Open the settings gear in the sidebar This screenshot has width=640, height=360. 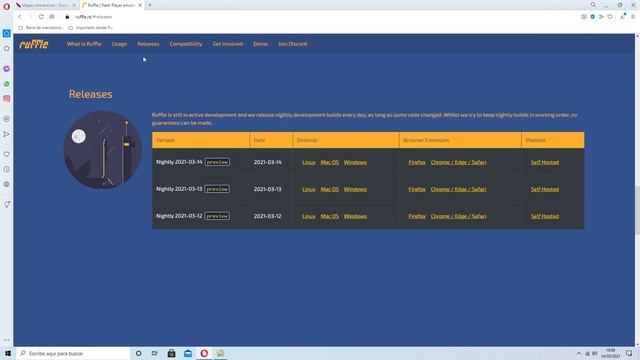pos(7,184)
